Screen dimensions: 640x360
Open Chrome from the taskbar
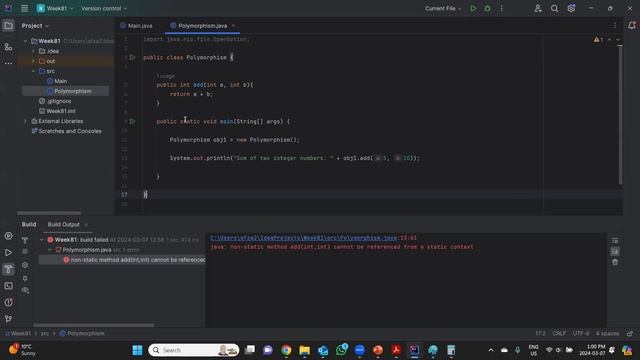[286, 350]
